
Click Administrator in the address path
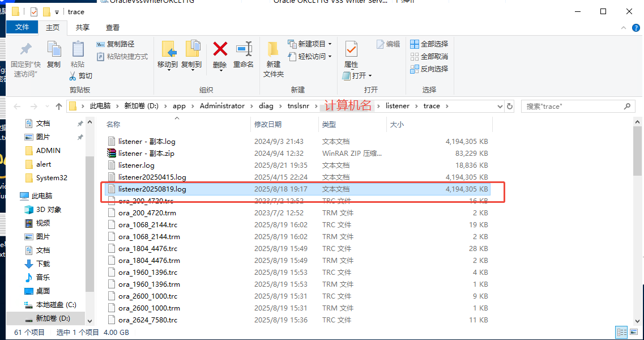pyautogui.click(x=222, y=106)
